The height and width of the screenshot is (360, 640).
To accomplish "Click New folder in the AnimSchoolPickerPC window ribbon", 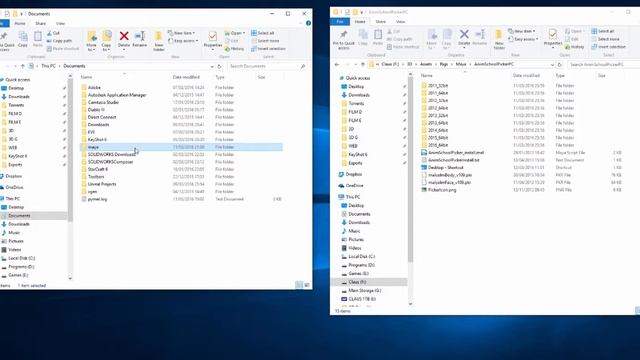I will 499,40.
